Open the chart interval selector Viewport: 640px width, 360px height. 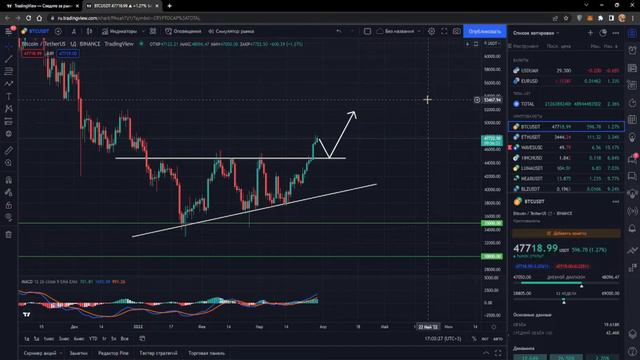point(74,31)
